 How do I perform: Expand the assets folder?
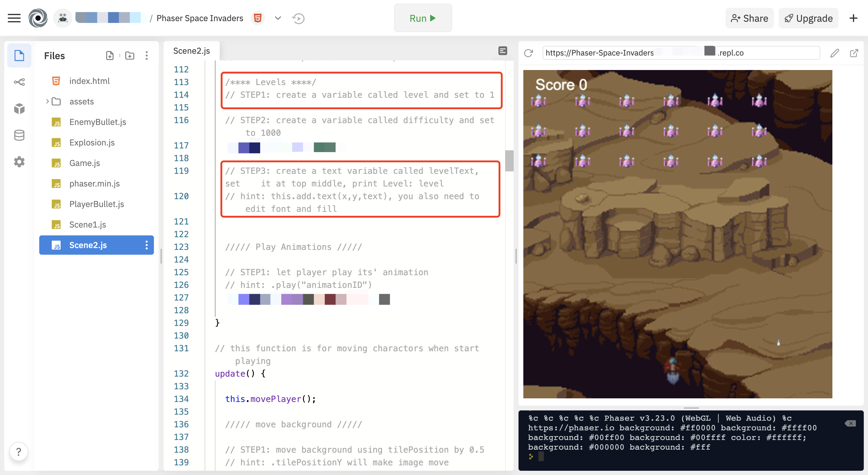click(47, 101)
